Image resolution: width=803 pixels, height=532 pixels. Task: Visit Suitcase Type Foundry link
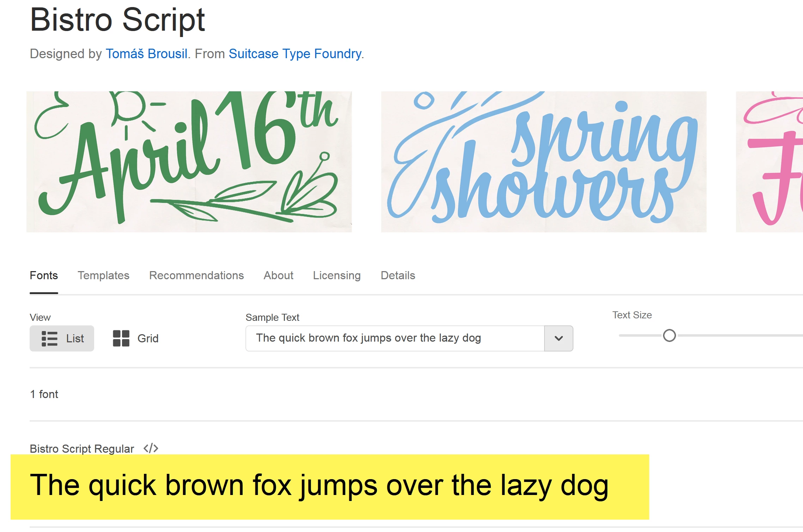295,54
